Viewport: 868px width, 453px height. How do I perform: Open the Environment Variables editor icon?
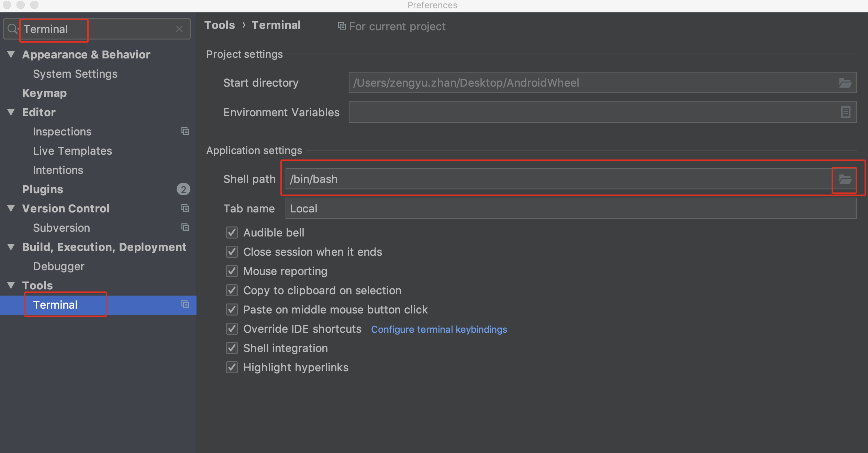tap(845, 112)
